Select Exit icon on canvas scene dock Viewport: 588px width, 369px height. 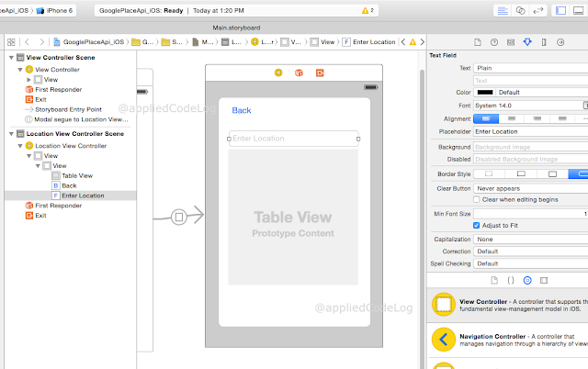click(320, 73)
